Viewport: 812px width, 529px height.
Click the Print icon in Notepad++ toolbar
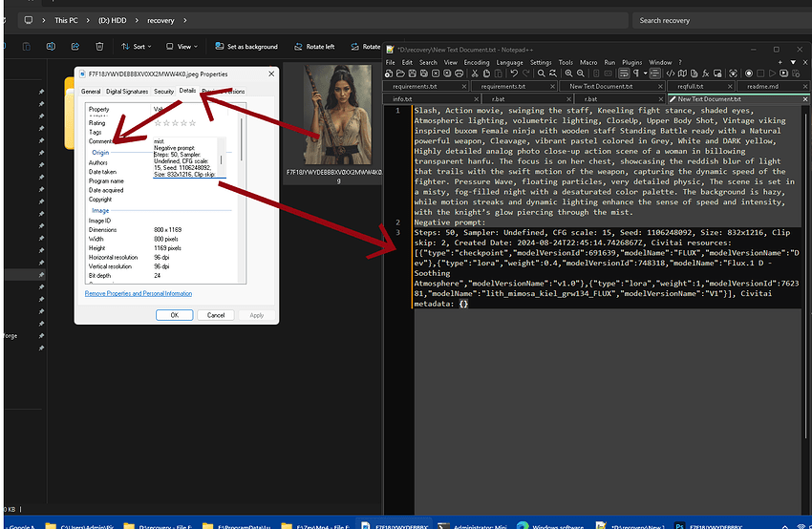tap(459, 73)
